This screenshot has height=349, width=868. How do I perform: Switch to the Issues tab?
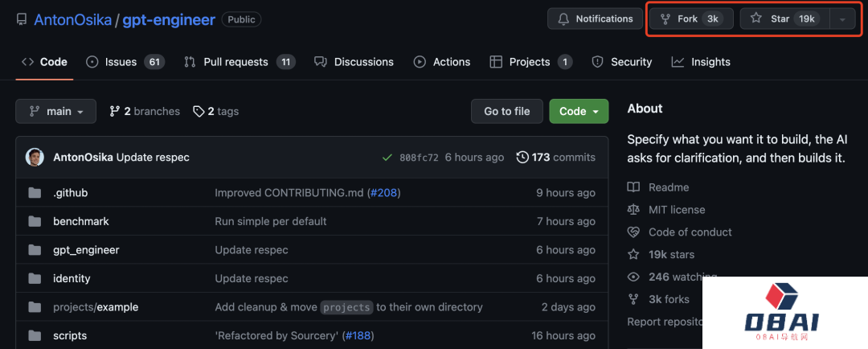124,62
